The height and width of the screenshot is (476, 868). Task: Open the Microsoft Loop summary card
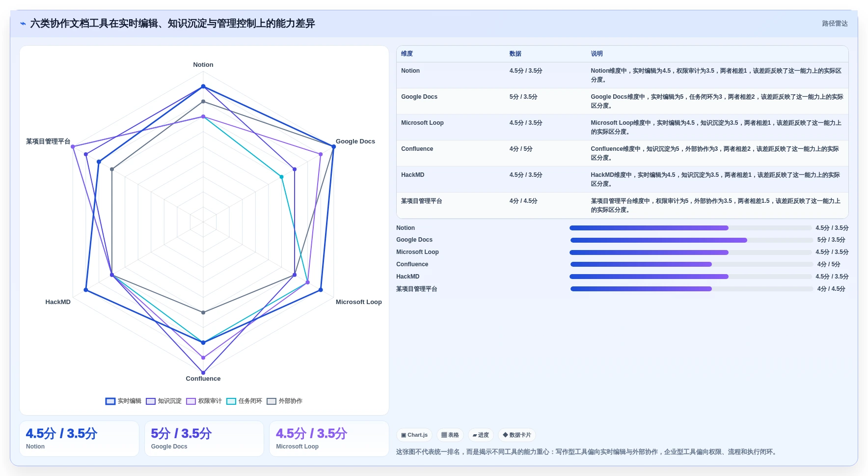click(x=329, y=439)
